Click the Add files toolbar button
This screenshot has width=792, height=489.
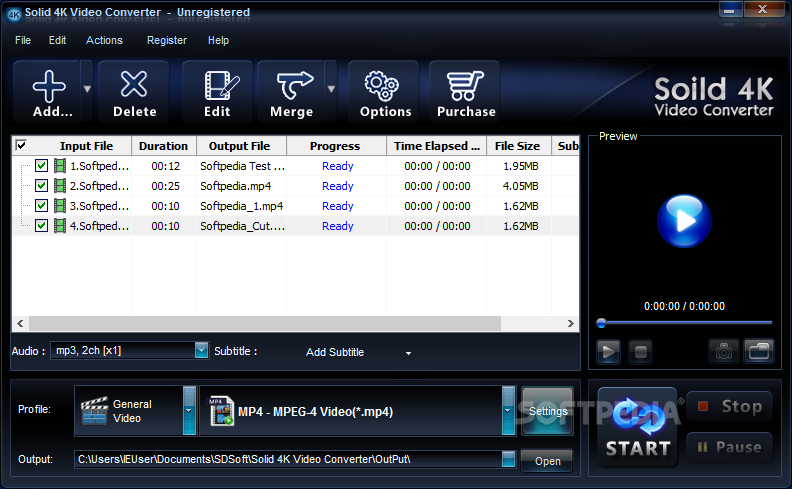[x=47, y=91]
